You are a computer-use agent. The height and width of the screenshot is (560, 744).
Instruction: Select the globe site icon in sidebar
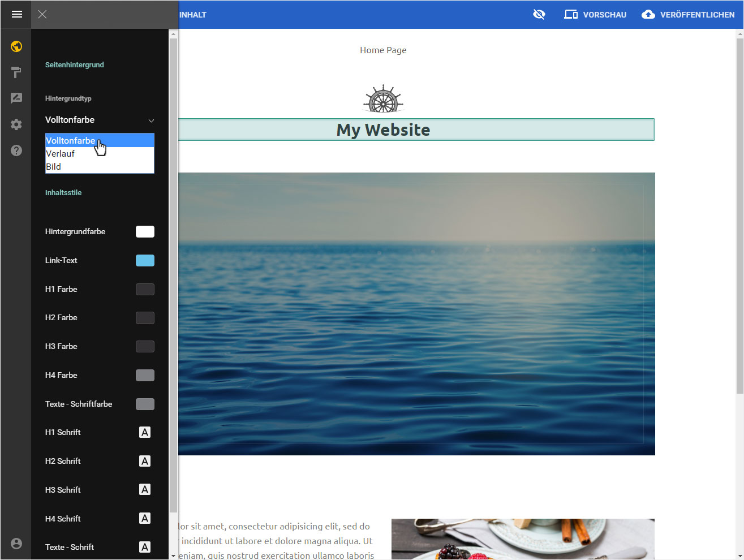(x=16, y=46)
